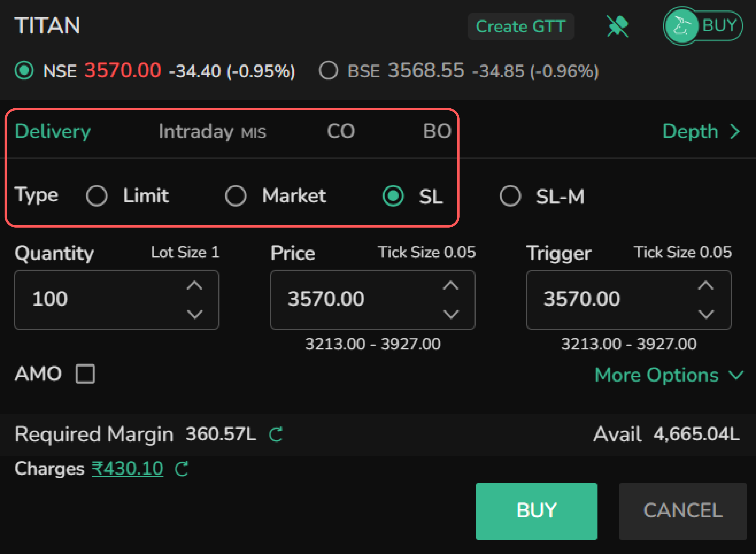The image size is (756, 554).
Task: Click the TITAN symbol title
Action: click(47, 26)
